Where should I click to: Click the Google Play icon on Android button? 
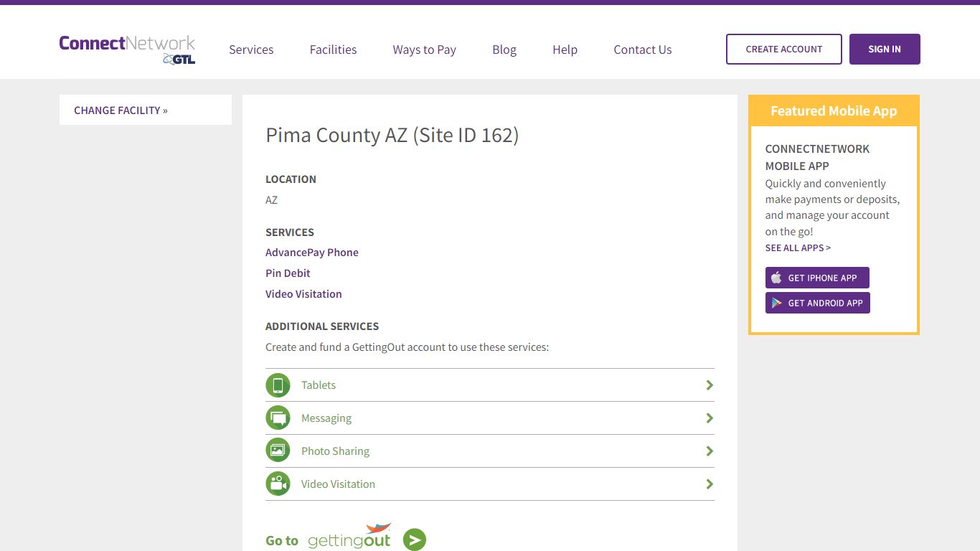[x=776, y=303]
